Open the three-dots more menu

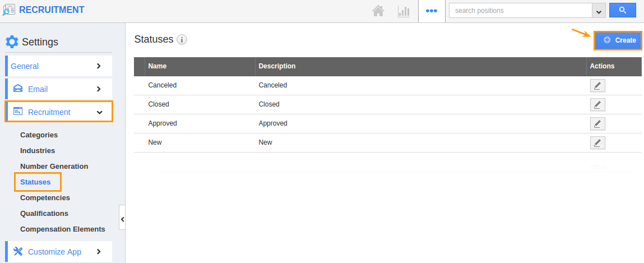[431, 11]
